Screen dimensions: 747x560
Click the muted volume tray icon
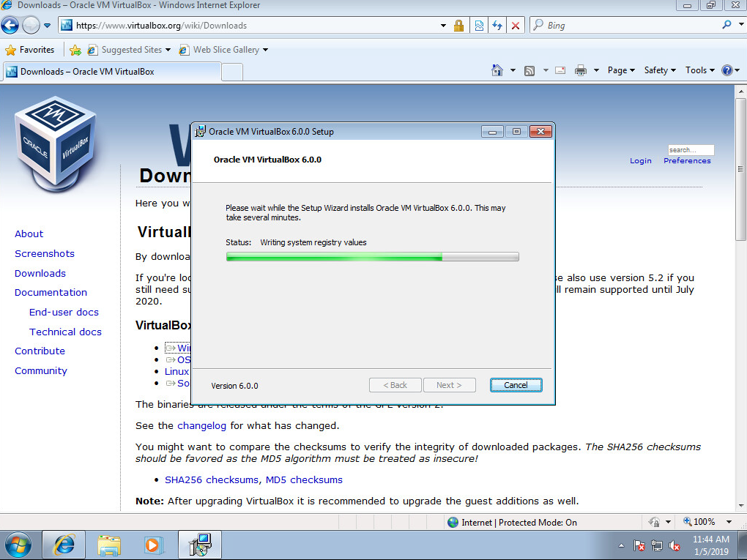(x=674, y=545)
